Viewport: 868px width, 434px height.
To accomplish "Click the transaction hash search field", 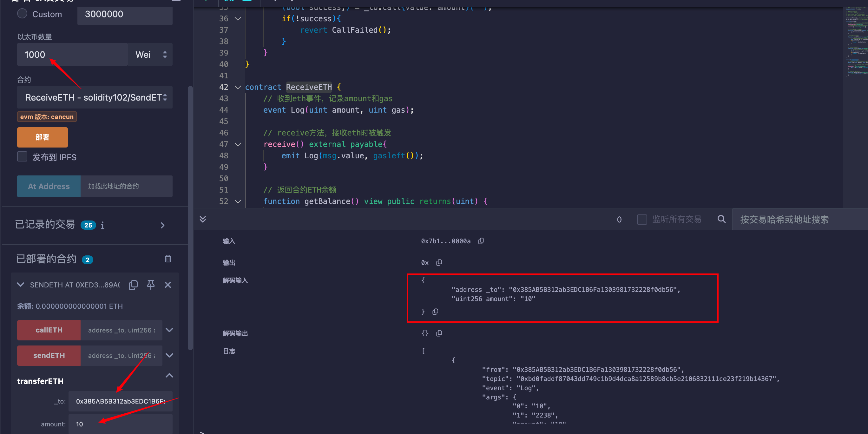I will [799, 219].
